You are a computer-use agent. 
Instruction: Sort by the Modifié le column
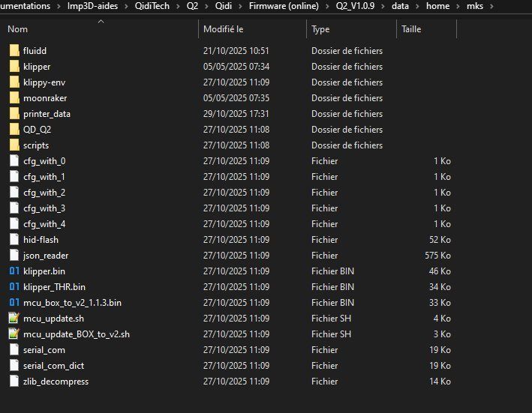[223, 29]
